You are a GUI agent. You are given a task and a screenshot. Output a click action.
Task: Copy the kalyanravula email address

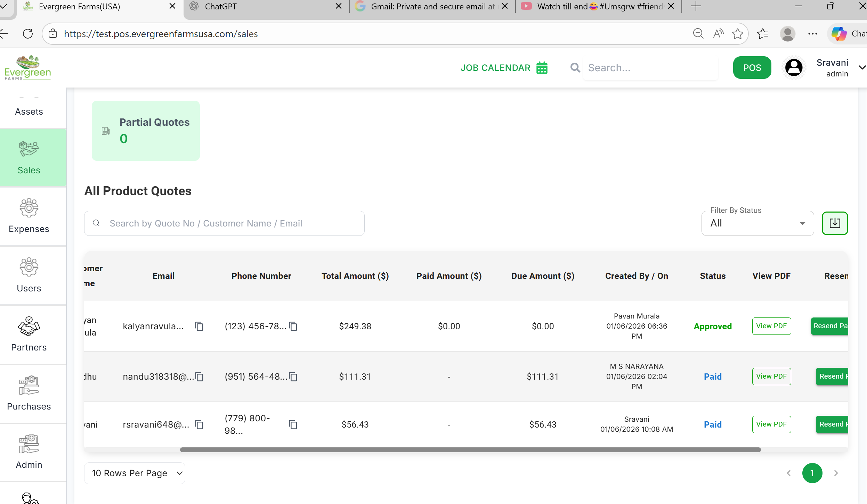tap(199, 326)
